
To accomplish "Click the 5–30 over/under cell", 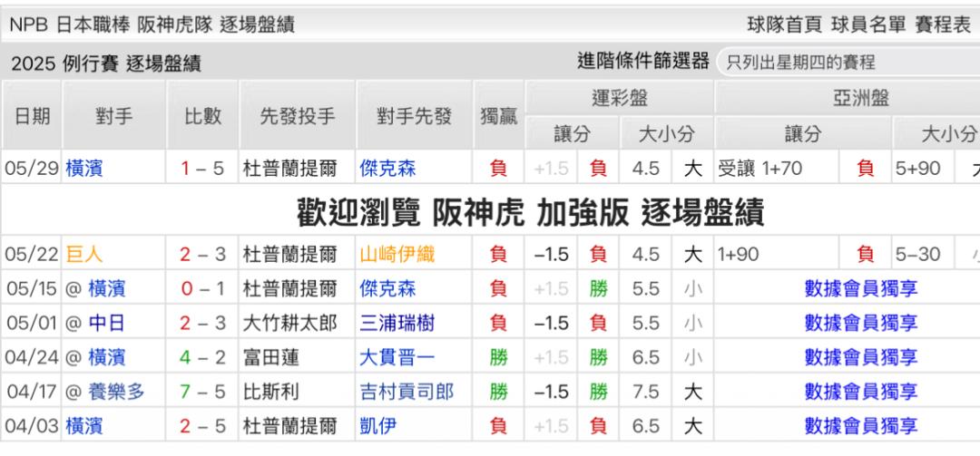I will click(x=923, y=254).
